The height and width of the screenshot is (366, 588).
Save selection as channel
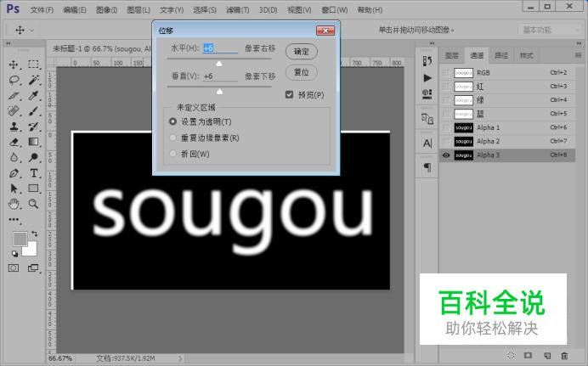[528, 355]
